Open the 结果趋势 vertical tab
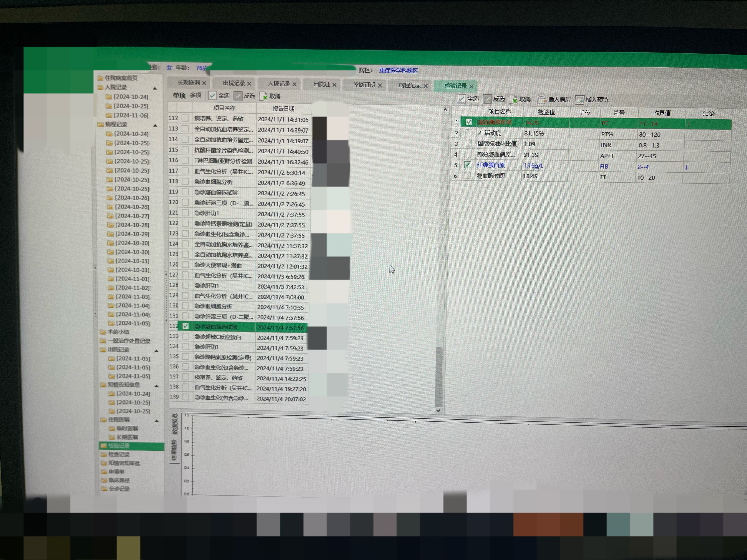This screenshot has width=747, height=560. (x=175, y=450)
